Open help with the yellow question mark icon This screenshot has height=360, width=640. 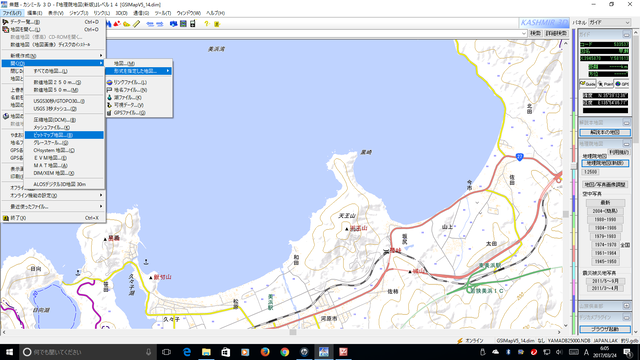207,24
